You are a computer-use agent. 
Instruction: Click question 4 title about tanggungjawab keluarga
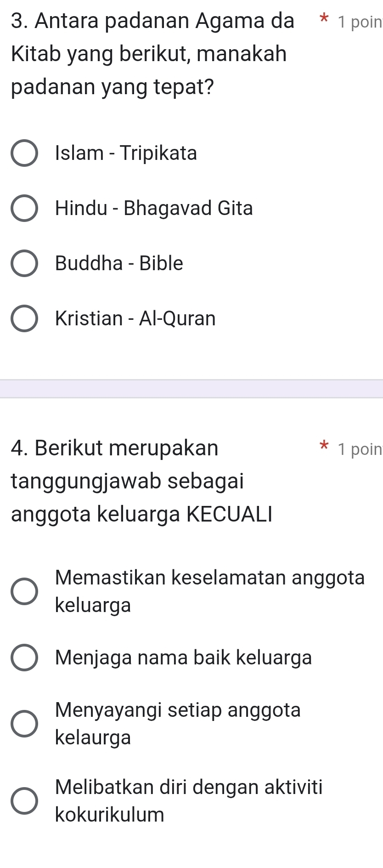(141, 481)
